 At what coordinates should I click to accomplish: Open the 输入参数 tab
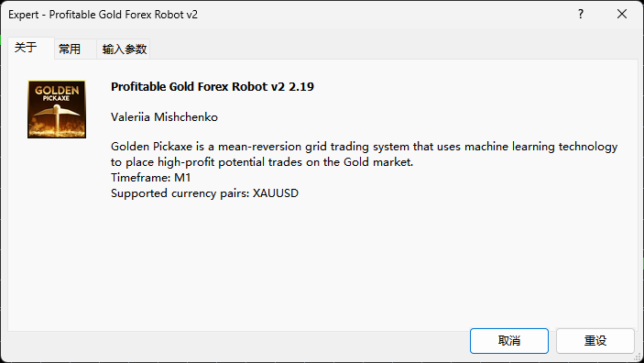click(124, 49)
